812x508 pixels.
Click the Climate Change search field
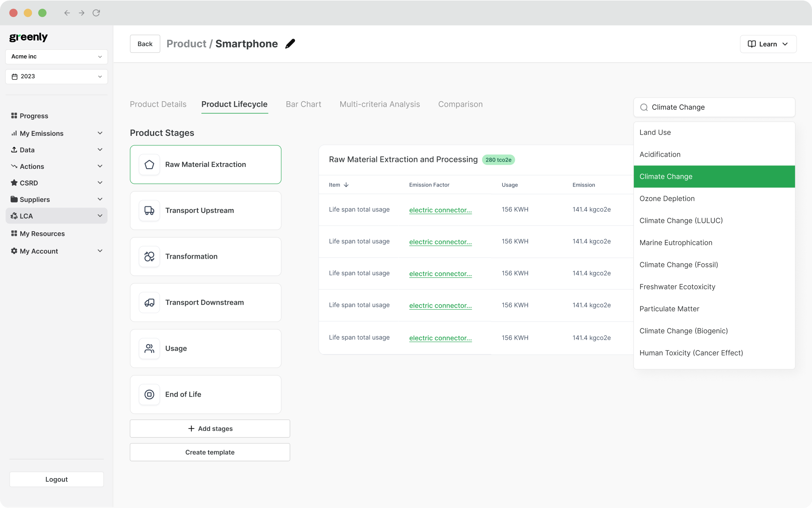tap(714, 107)
